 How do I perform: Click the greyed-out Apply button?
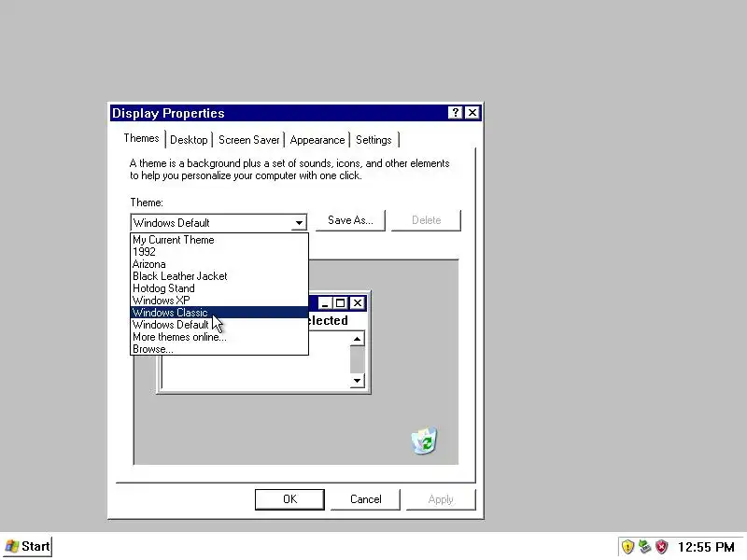[x=441, y=499]
